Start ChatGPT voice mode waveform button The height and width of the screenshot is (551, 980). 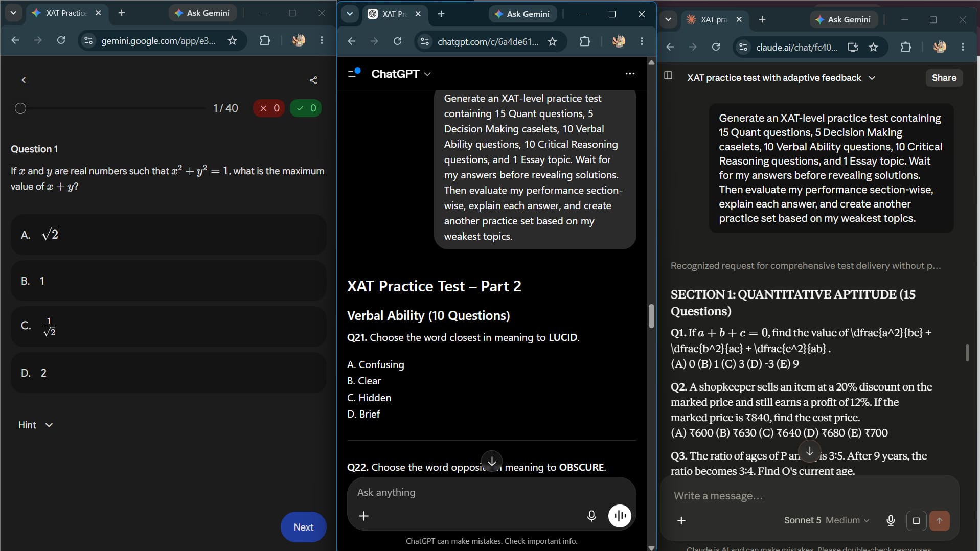coord(620,516)
